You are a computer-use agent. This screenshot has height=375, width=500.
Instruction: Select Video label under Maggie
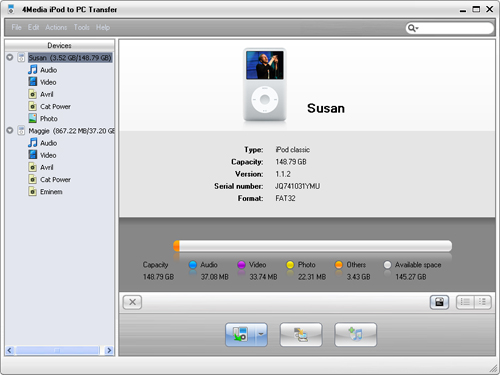(48, 155)
